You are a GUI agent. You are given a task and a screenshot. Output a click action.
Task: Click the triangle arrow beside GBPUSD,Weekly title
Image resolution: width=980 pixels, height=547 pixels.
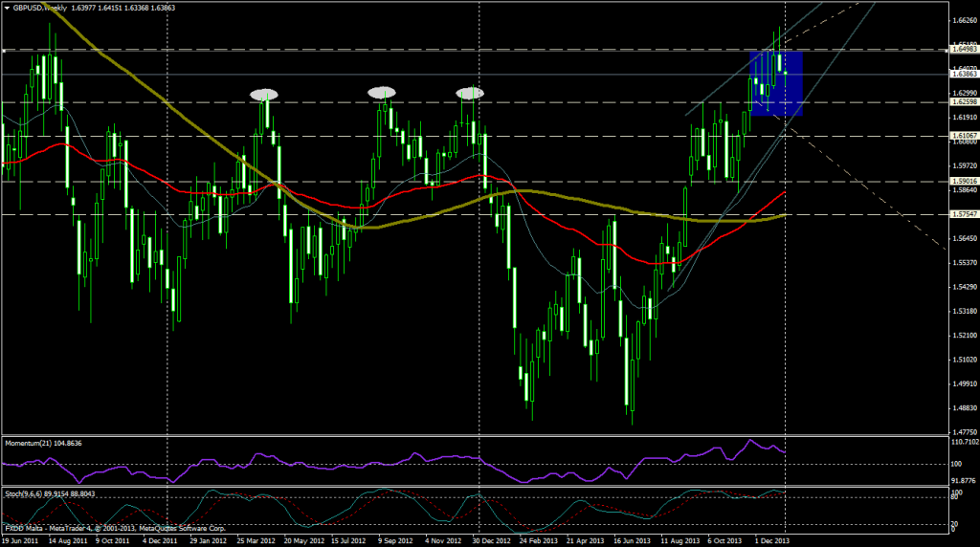[x=8, y=7]
